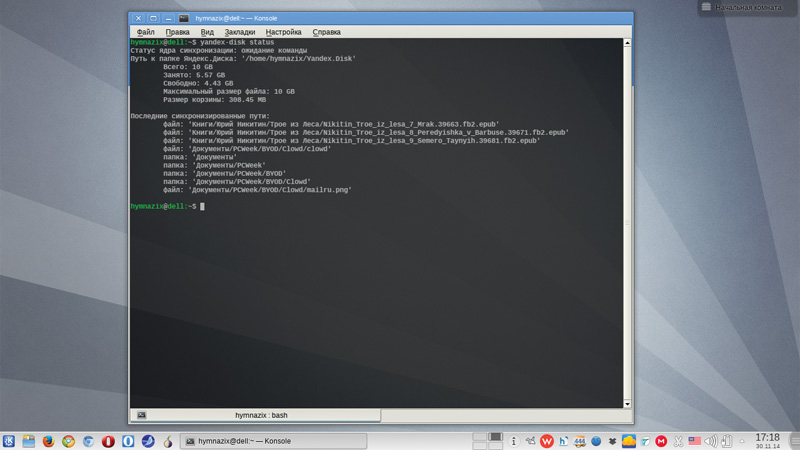Open the blue h tray icon
This screenshot has height=450, width=800.
(x=563, y=441)
